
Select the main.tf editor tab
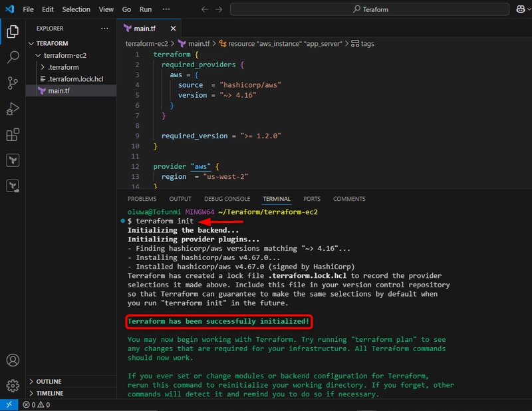click(x=148, y=29)
